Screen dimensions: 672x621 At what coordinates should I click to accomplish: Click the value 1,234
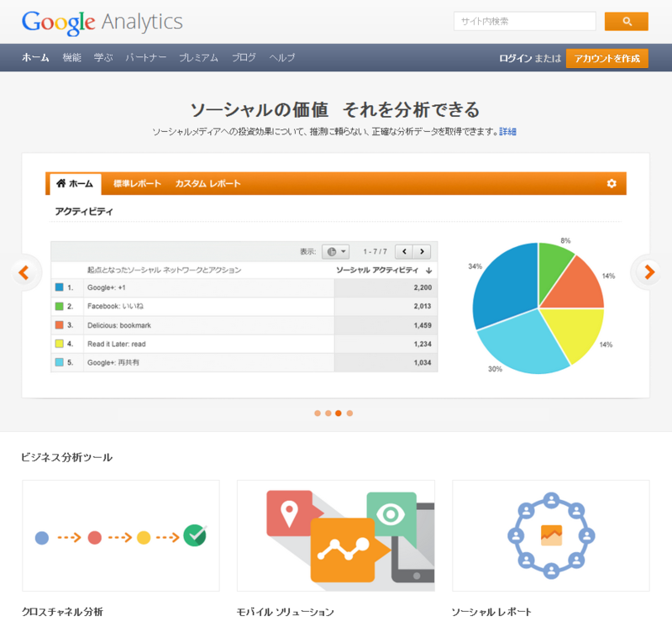tap(423, 344)
